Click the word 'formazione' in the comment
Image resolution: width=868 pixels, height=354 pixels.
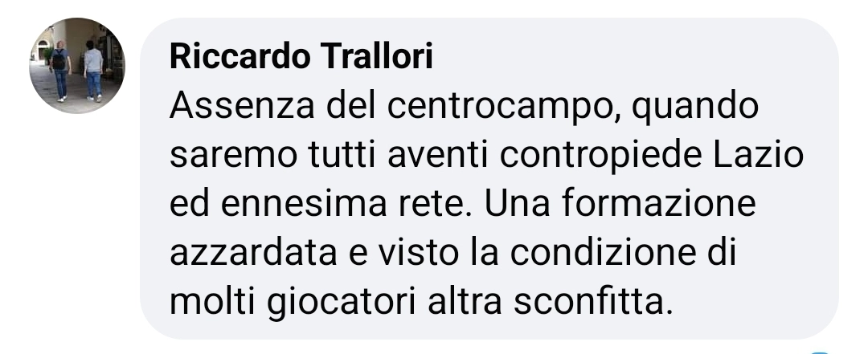point(658,204)
